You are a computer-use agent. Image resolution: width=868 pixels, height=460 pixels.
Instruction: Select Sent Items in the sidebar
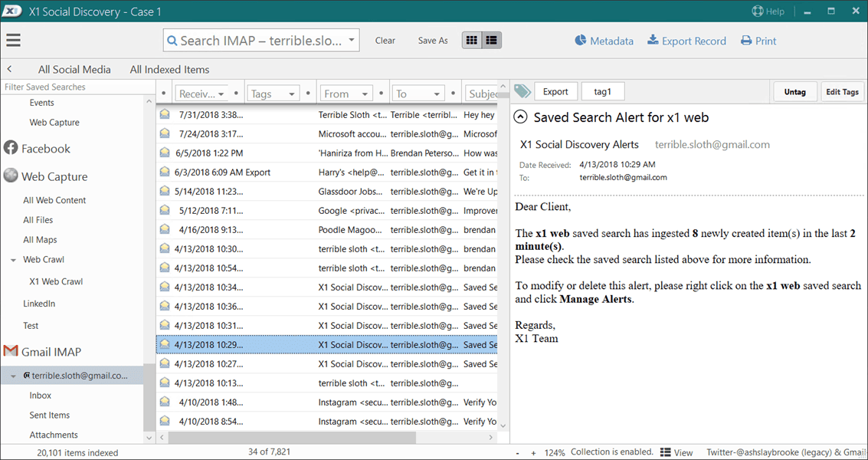[x=49, y=415]
